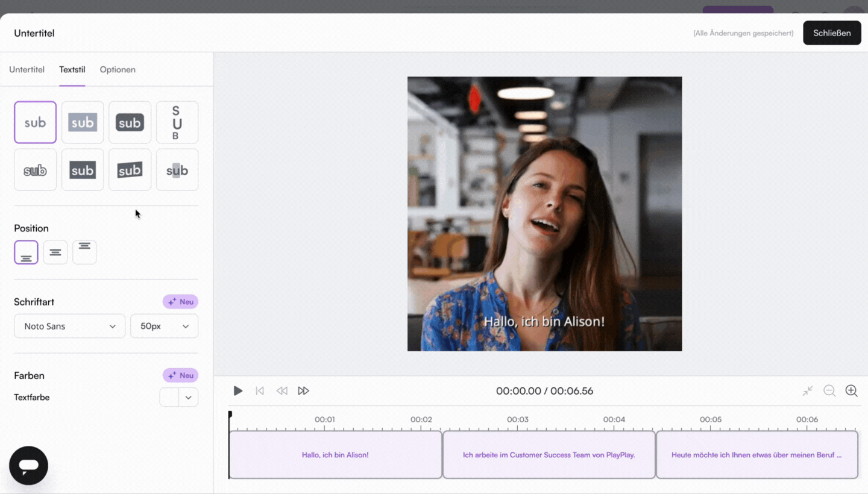The image size is (868, 494).
Task: Set subtitle position to bottom
Action: click(x=26, y=252)
